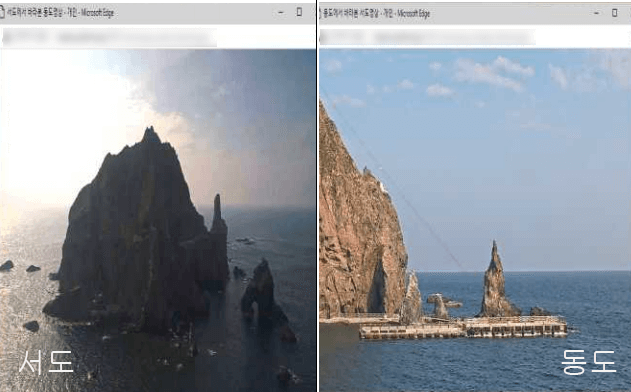Click the 동도 pier video in the right window
The width and height of the screenshot is (631, 392).
pos(475,220)
